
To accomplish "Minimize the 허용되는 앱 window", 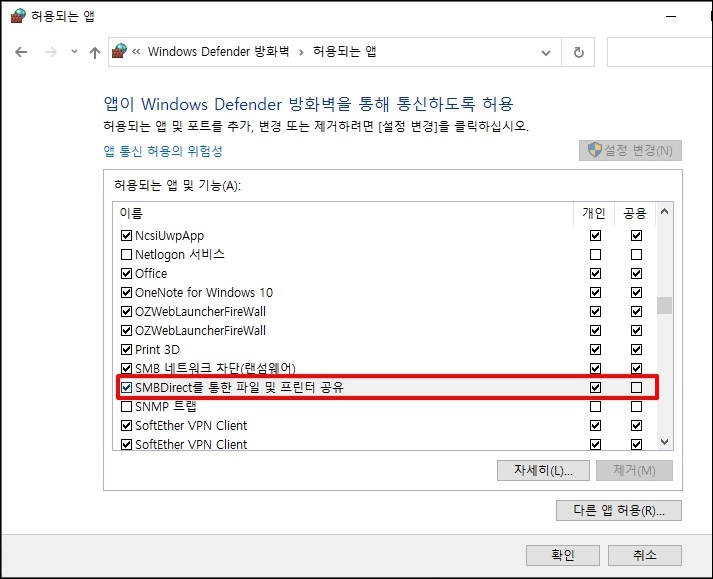I will pos(671,16).
